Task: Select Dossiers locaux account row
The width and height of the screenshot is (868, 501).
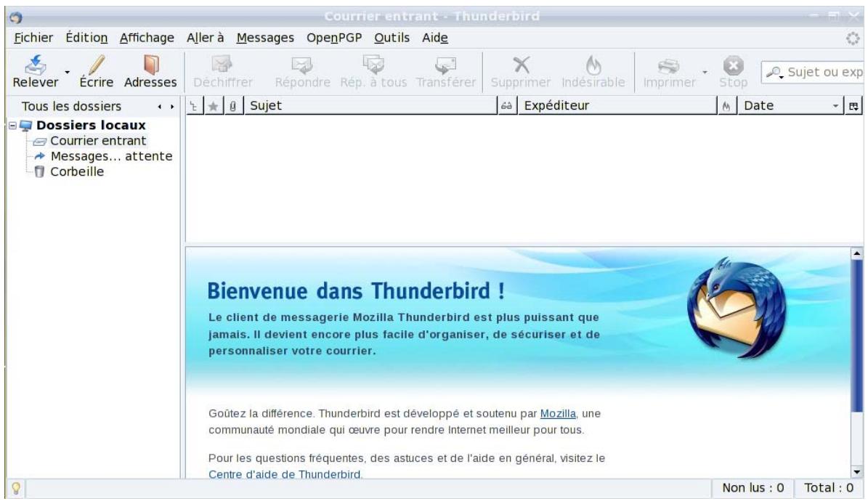Action: [91, 126]
